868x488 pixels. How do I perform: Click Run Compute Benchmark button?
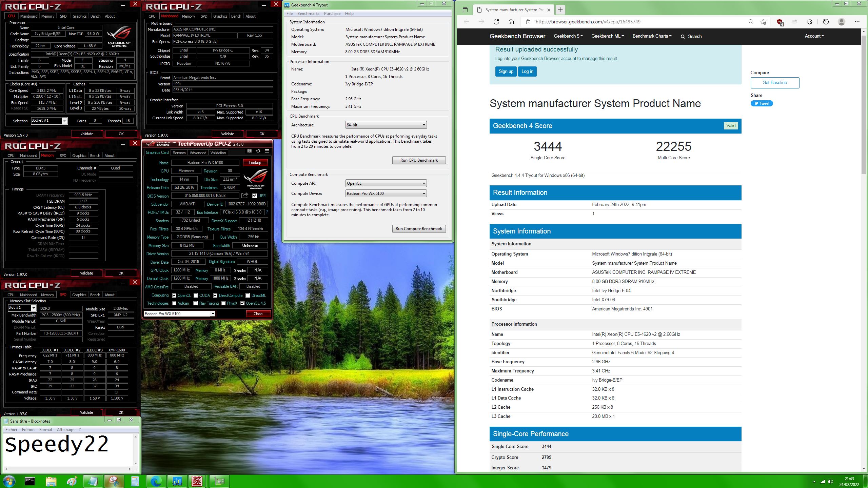coord(419,229)
